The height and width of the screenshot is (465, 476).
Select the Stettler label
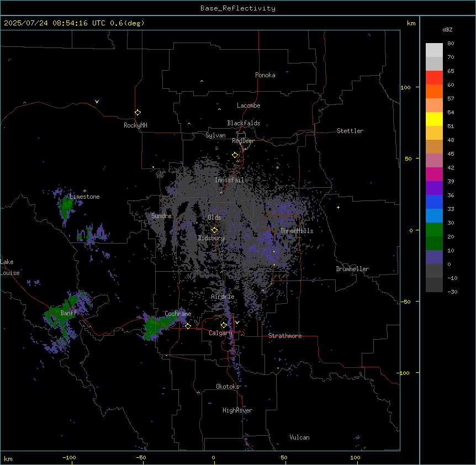(350, 131)
